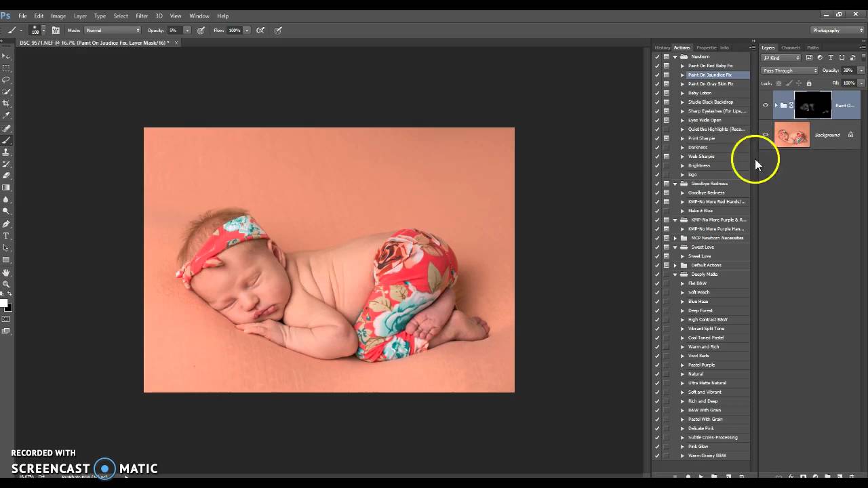Click the foreground color swatch
Screen dimensions: 868x488
pos(3,304)
